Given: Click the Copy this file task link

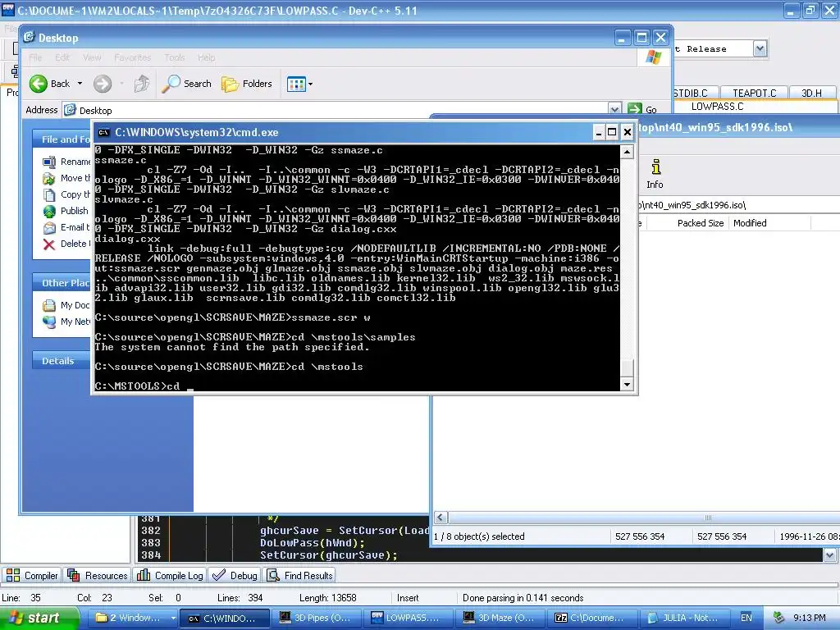Looking at the screenshot, I should pos(75,194).
